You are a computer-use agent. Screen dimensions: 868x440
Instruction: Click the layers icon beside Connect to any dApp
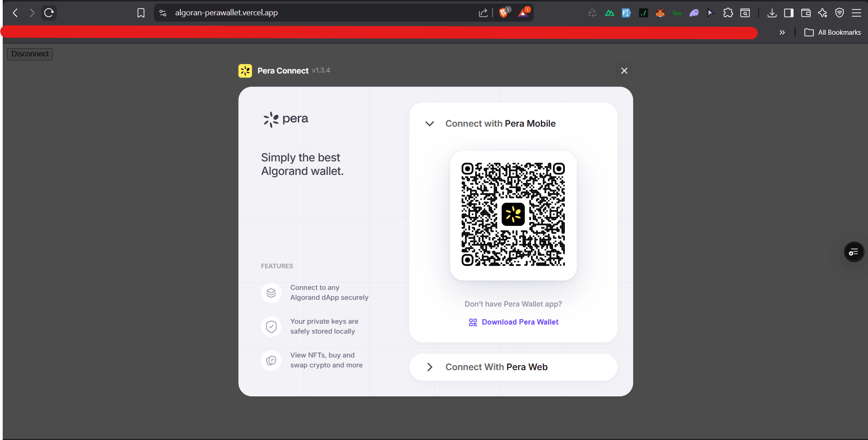271,293
